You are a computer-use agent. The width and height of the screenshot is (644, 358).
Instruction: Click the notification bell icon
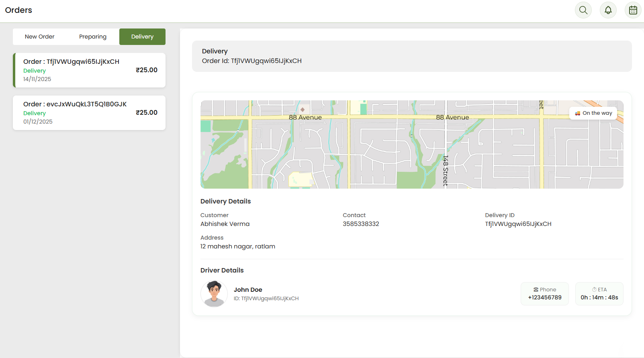(x=608, y=10)
